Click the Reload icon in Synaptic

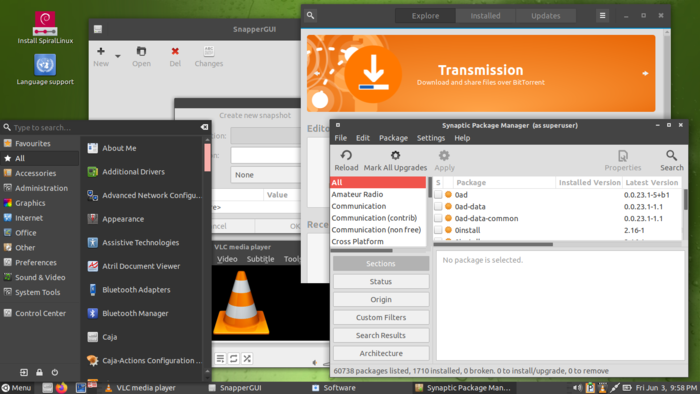pyautogui.click(x=346, y=155)
